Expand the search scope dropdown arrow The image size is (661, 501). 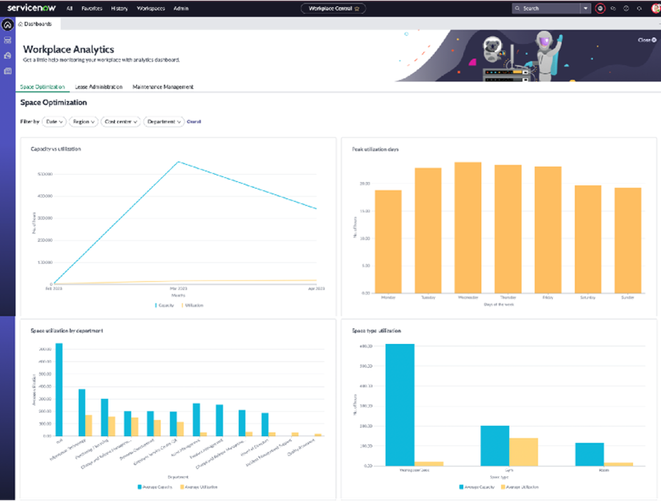tap(586, 8)
